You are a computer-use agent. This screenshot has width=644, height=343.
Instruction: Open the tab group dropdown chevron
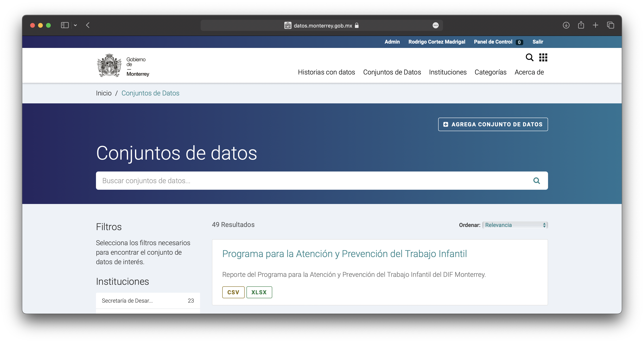[75, 25]
